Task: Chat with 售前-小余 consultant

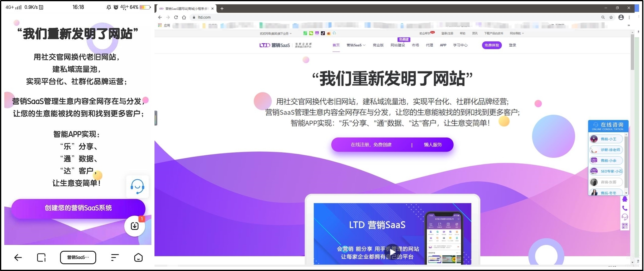Action: (606, 161)
